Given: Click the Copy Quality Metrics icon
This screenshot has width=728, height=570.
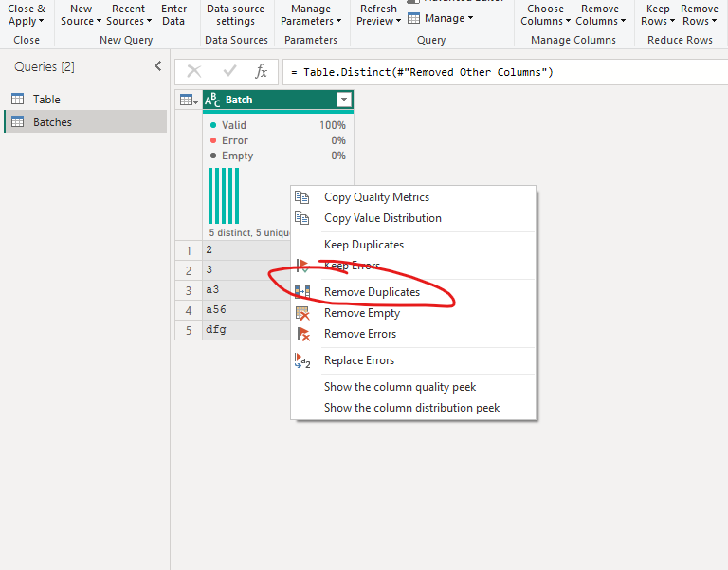Looking at the screenshot, I should 301,197.
